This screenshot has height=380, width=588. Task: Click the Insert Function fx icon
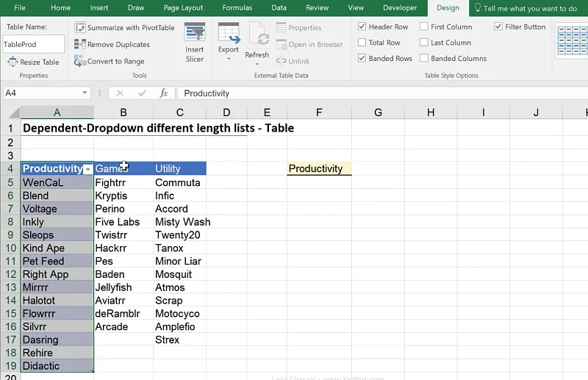tap(164, 93)
